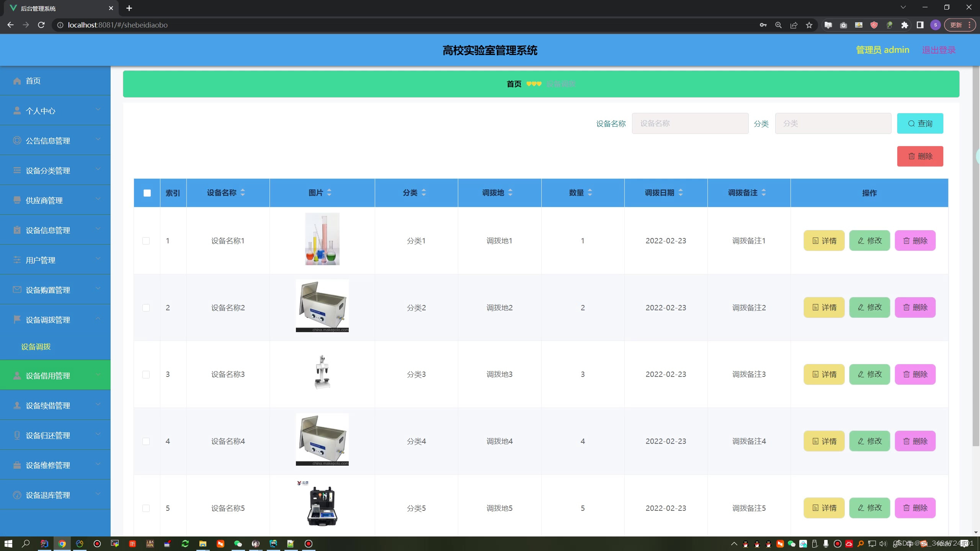
Task: Click the flag icon next to 设备调拨管理
Action: point(17,320)
